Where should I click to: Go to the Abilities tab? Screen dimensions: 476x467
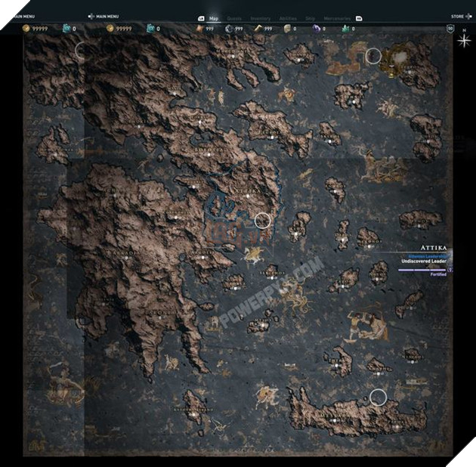click(288, 19)
